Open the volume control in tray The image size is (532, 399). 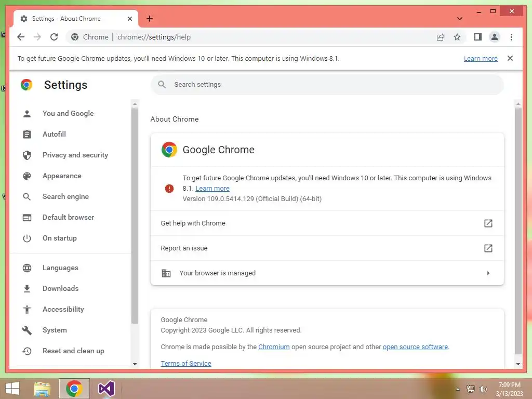click(x=483, y=389)
